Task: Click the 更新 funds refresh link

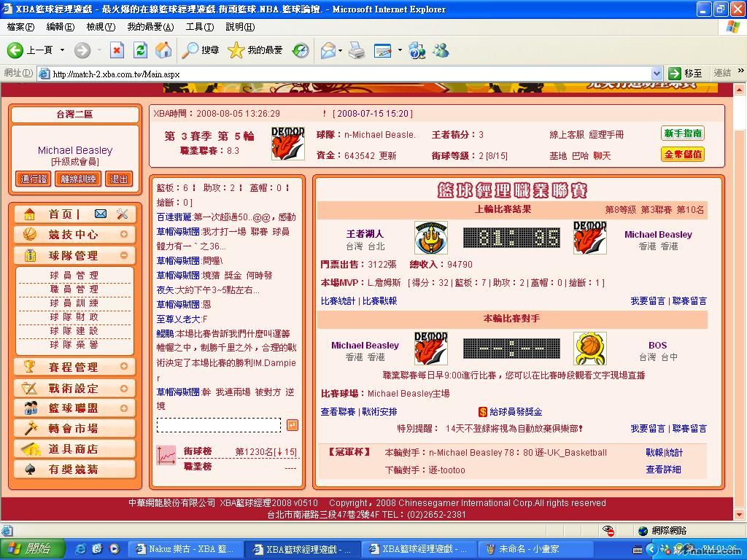Action: 388,156
